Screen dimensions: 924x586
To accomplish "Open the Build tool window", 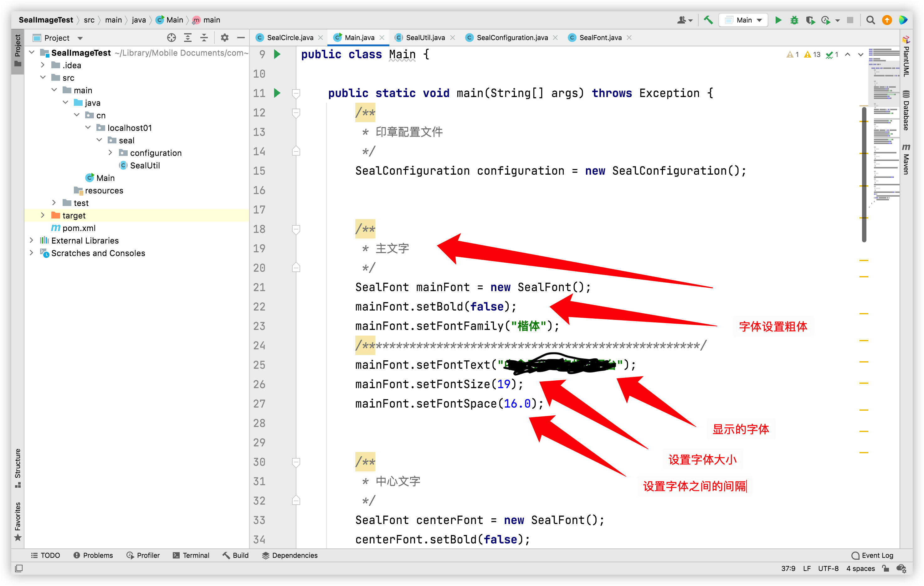I will coord(235,555).
